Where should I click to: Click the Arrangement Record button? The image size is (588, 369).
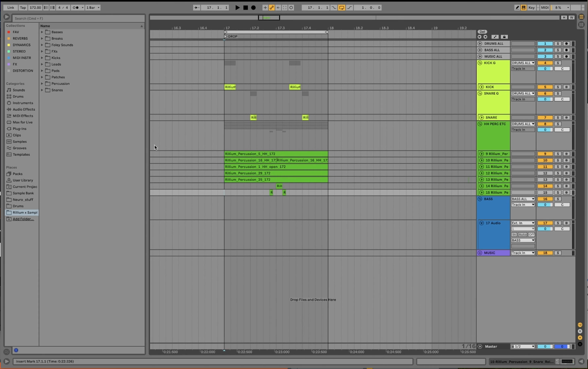[253, 8]
